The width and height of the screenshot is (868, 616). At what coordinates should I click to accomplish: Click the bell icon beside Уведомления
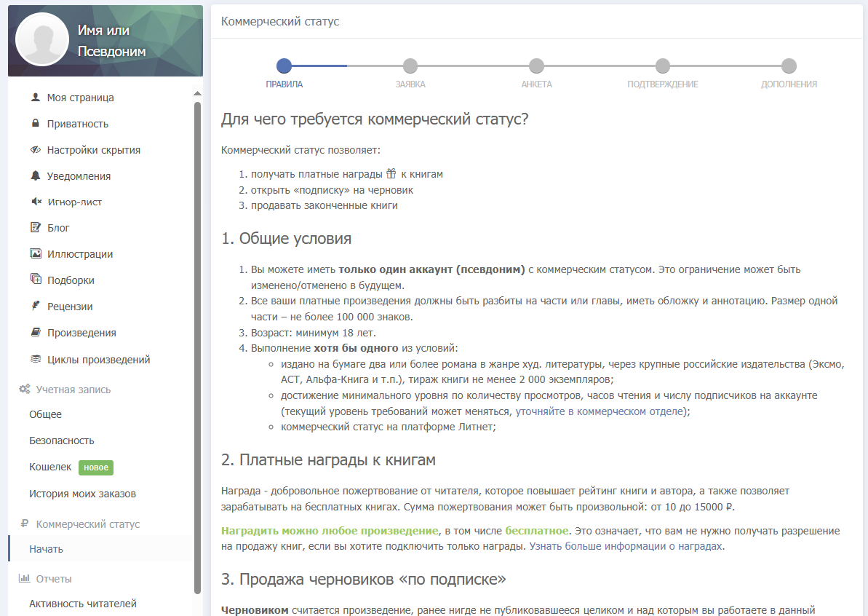(x=36, y=175)
